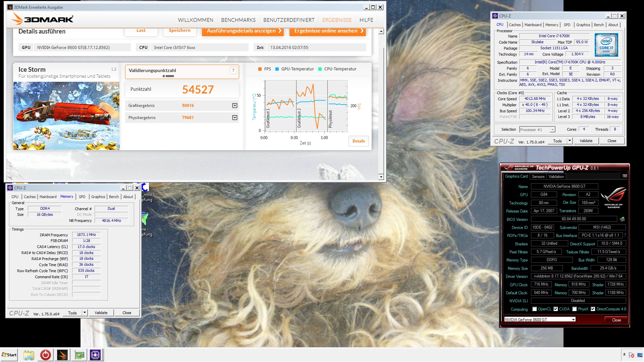Click the Details button under the chart
The image size is (644, 362).
pos(359,141)
